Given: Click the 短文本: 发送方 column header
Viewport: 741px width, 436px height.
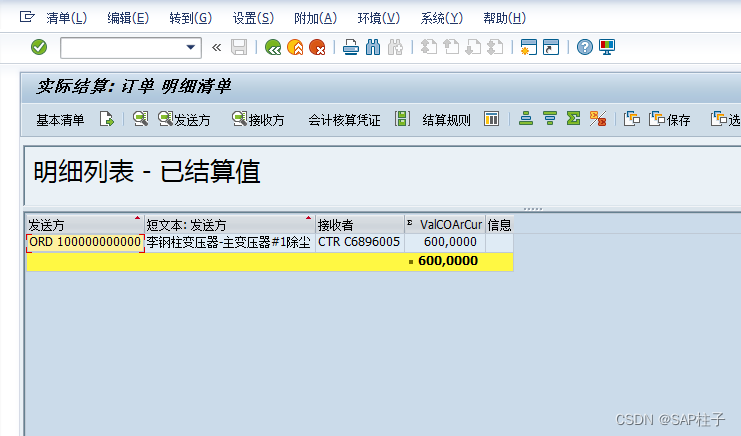Looking at the screenshot, I should [230, 224].
